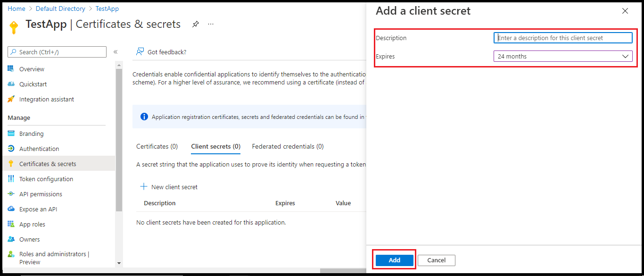The width and height of the screenshot is (644, 276).
Task: Click the blue info icon in the banner
Action: pos(144,117)
